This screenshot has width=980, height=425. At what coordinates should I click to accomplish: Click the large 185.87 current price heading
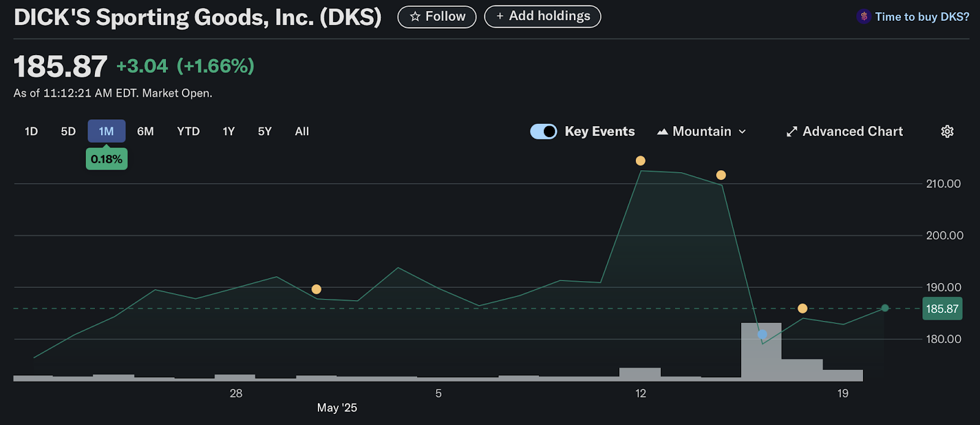pyautogui.click(x=61, y=66)
